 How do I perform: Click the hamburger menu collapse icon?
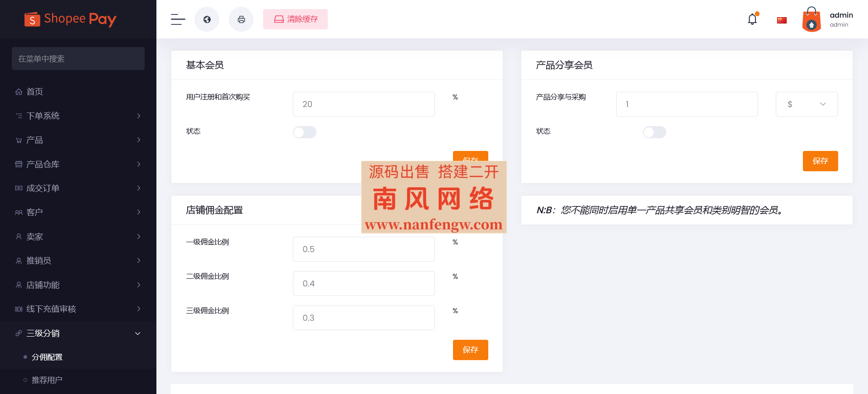pos(178,19)
